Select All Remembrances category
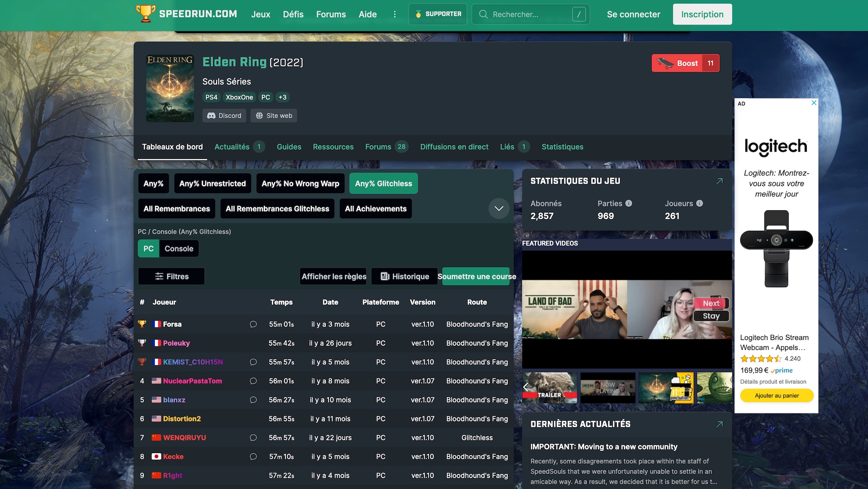The width and height of the screenshot is (868, 489). click(x=176, y=209)
